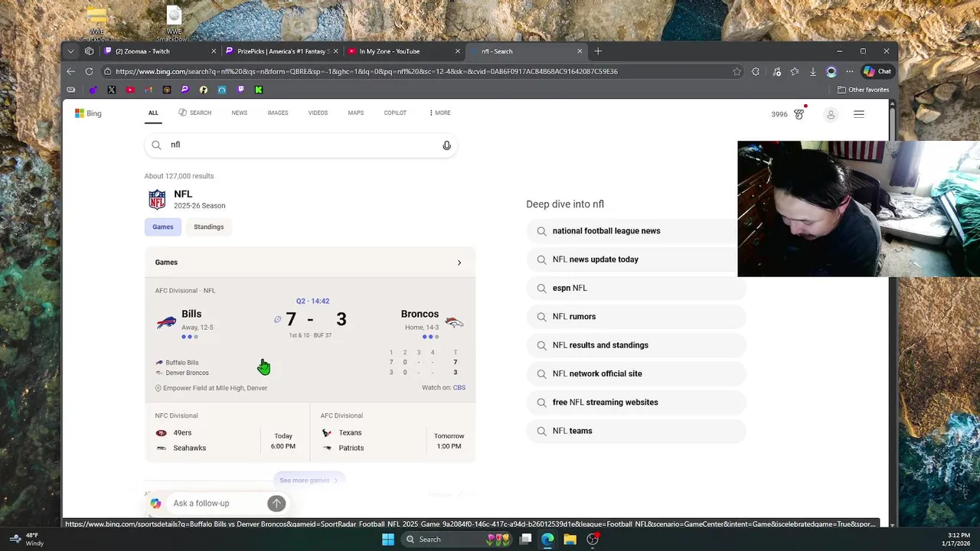The image size is (980, 551).
Task: Select the Games pill under NFL
Action: pyautogui.click(x=163, y=227)
